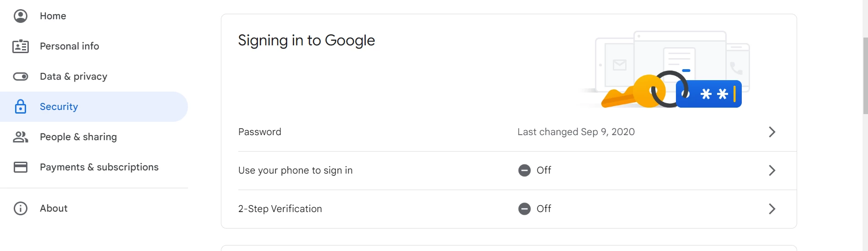This screenshot has height=251, width=868.
Task: Click the About info circle icon
Action: click(x=21, y=208)
